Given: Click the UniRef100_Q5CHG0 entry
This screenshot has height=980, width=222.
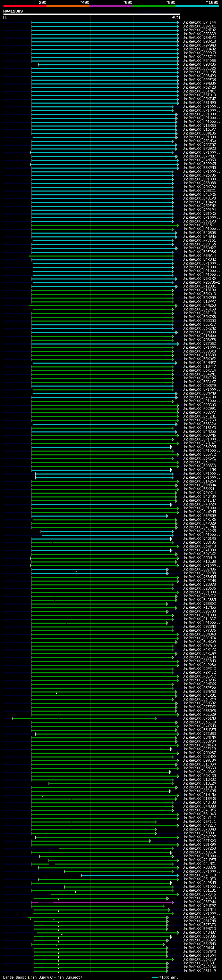Looking at the screenshot, I should tap(199, 141).
